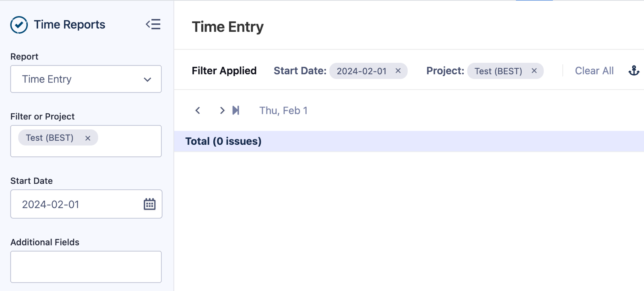Collapse the sidebar using the collapse icon
Image resolution: width=644 pixels, height=291 pixels.
click(153, 25)
